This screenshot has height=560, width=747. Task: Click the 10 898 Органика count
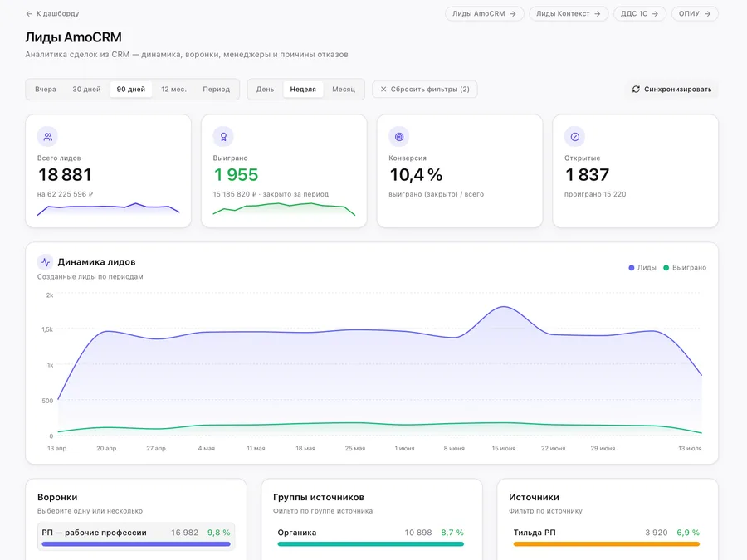(418, 533)
